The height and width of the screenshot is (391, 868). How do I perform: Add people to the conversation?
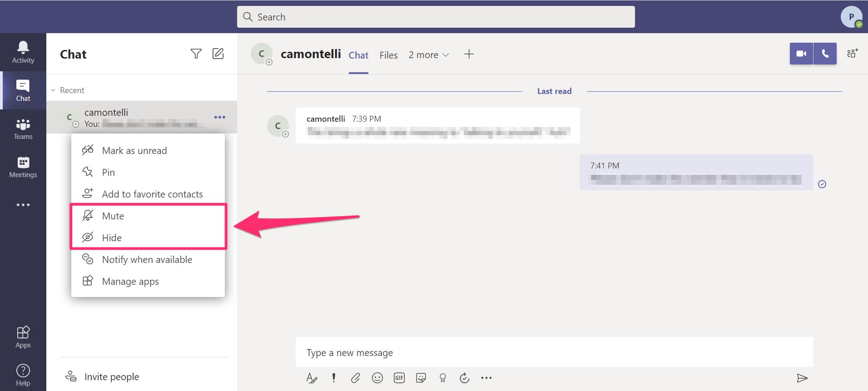[x=853, y=54]
